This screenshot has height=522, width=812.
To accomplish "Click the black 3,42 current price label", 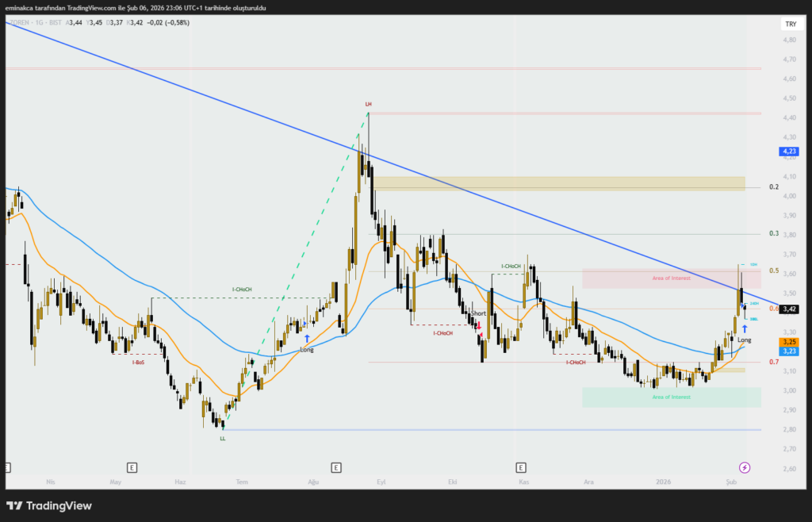I will tap(788, 309).
